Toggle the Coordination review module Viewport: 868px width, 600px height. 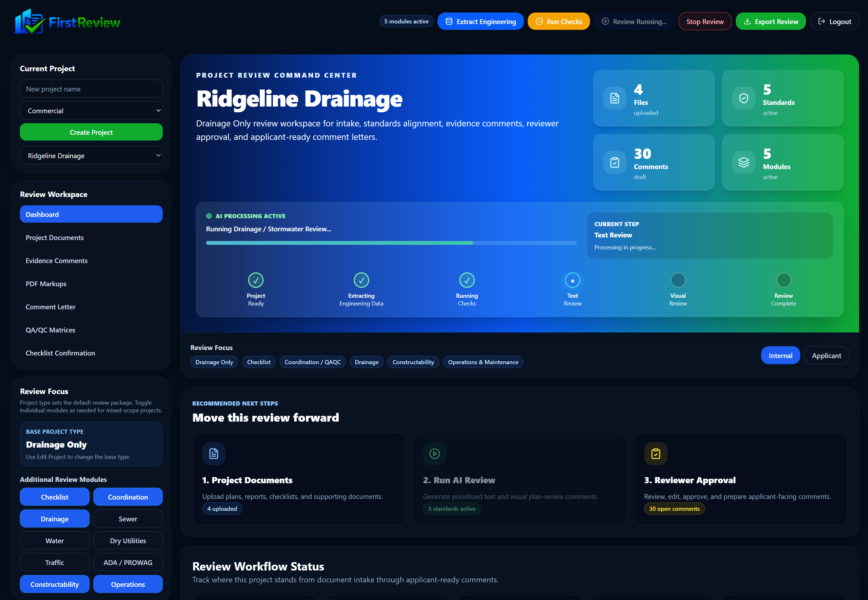click(128, 497)
